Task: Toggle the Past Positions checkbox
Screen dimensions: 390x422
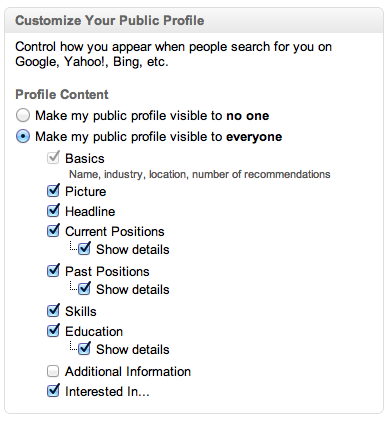Action: (53, 270)
